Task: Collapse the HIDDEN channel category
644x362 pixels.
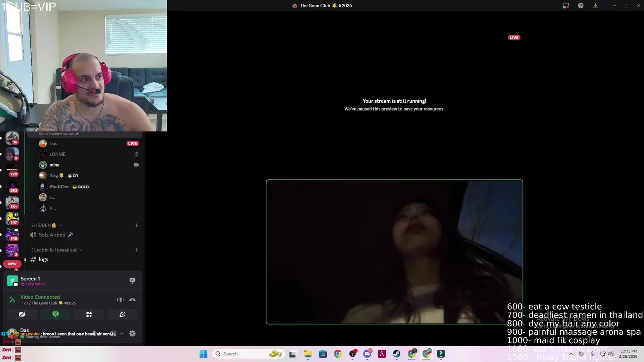Action: [45, 225]
